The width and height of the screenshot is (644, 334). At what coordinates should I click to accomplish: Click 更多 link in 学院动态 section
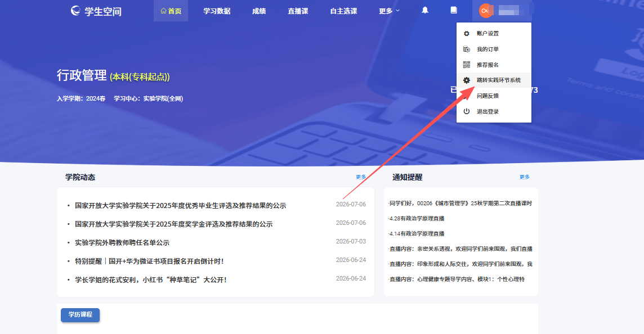pos(361,177)
